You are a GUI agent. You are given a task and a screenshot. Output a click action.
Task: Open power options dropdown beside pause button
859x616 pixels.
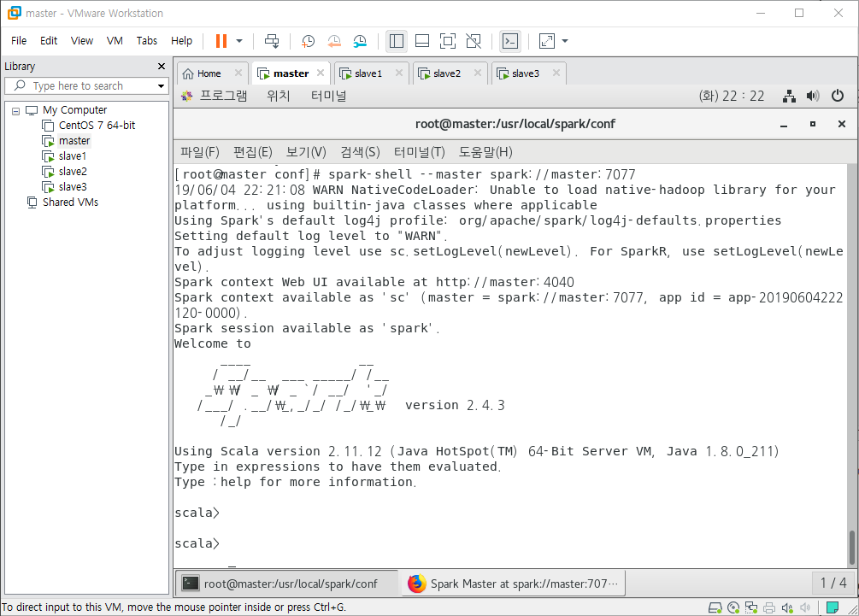[x=239, y=41]
